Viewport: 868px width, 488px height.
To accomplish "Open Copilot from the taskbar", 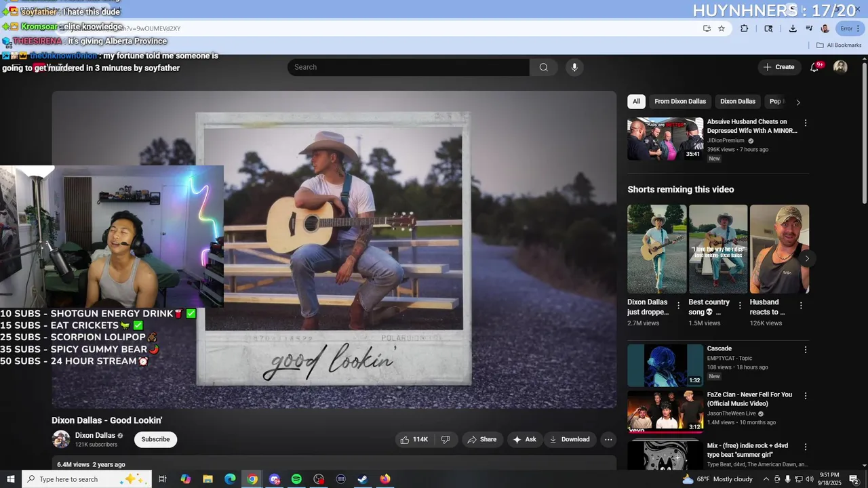I will (x=186, y=479).
